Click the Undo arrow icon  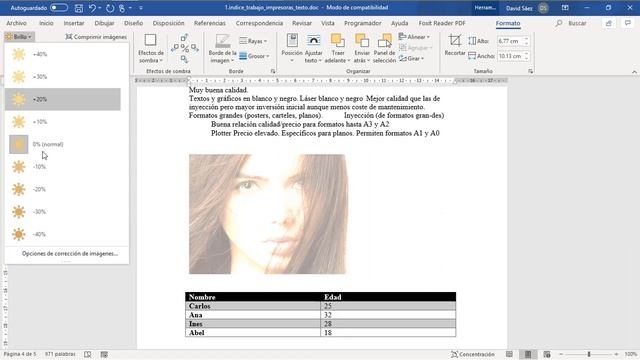[92, 8]
